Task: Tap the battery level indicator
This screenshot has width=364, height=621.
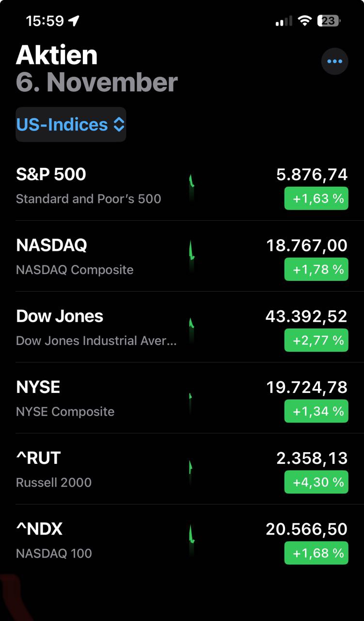Action: tap(329, 21)
